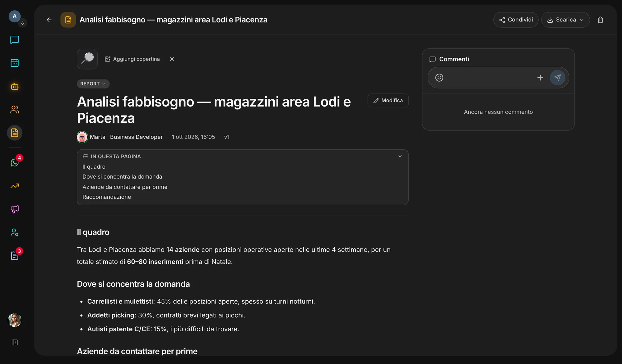
Task: Open the emoji picker in comments
Action: [x=439, y=78]
